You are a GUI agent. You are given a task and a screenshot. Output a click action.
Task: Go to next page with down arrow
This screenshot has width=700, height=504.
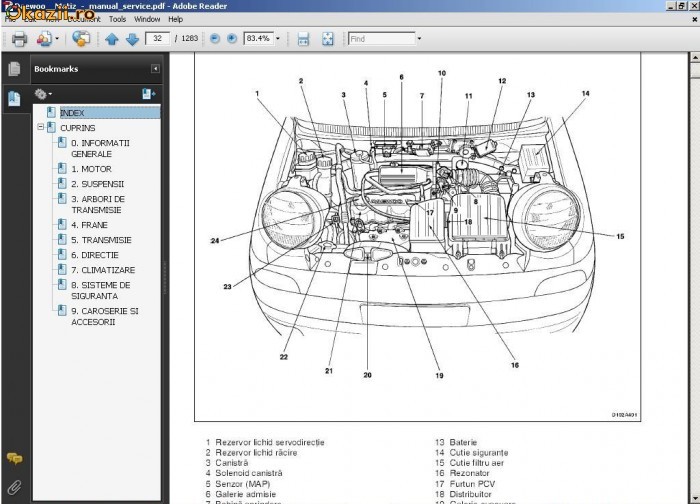coord(133,39)
